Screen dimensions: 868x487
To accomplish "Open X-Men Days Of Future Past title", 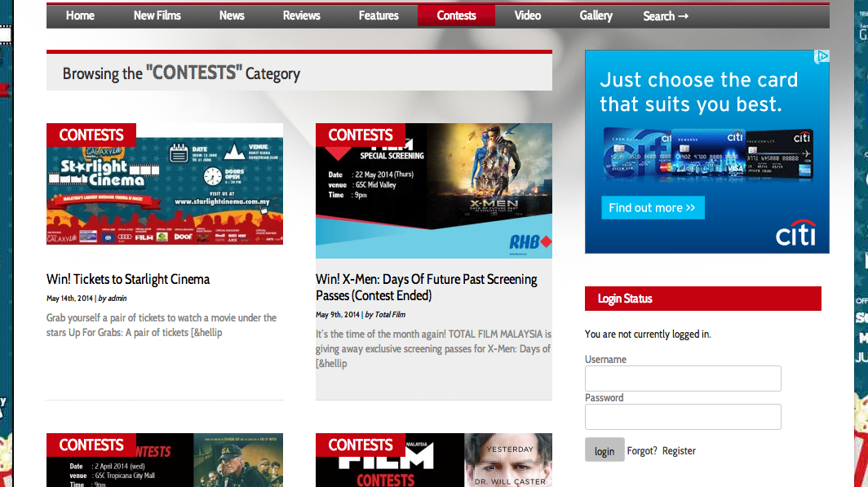I will pos(426,287).
